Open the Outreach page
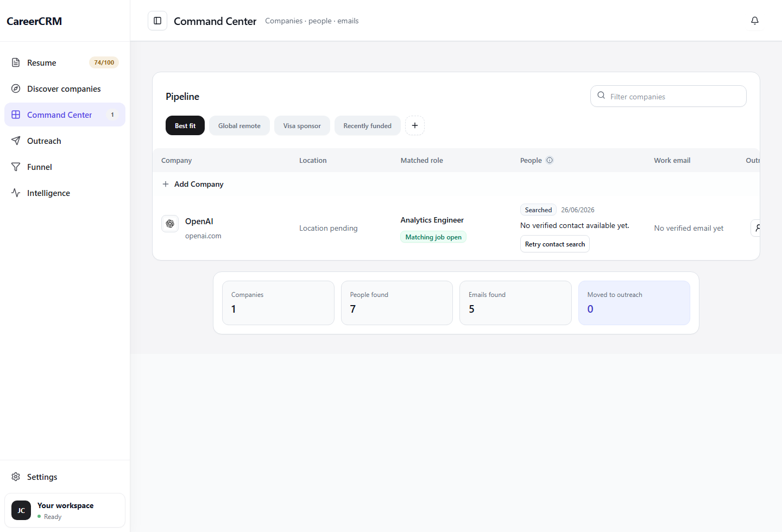The height and width of the screenshot is (532, 782). [x=65, y=141]
